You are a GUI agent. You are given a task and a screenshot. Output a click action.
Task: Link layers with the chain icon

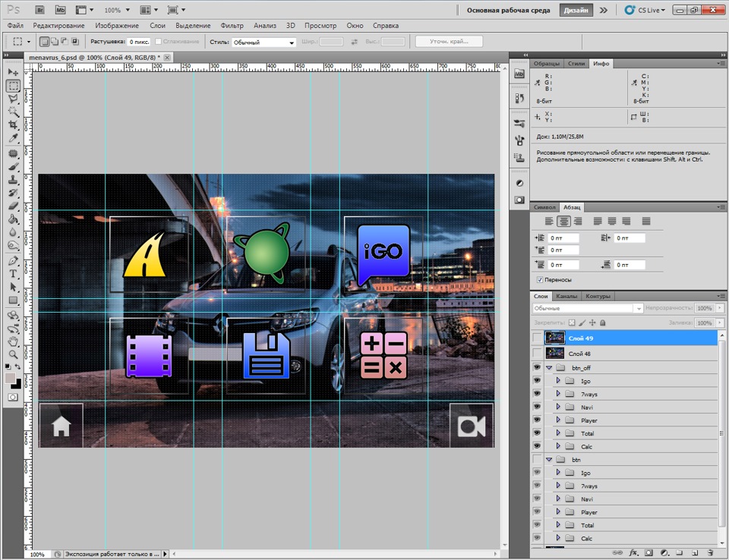coord(617,552)
